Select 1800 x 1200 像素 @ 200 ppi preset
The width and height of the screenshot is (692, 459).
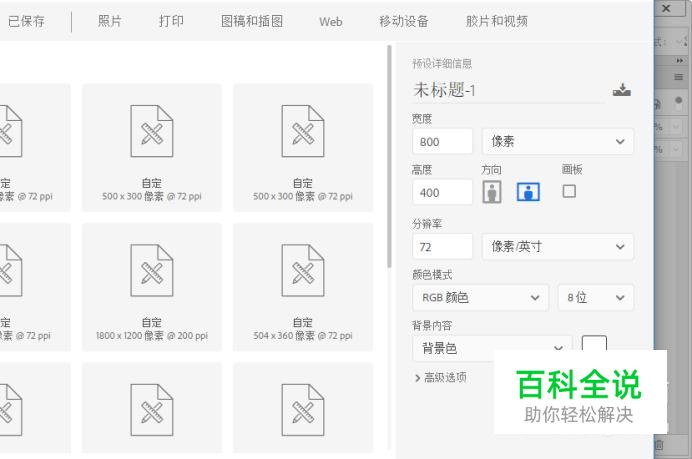tap(152, 287)
